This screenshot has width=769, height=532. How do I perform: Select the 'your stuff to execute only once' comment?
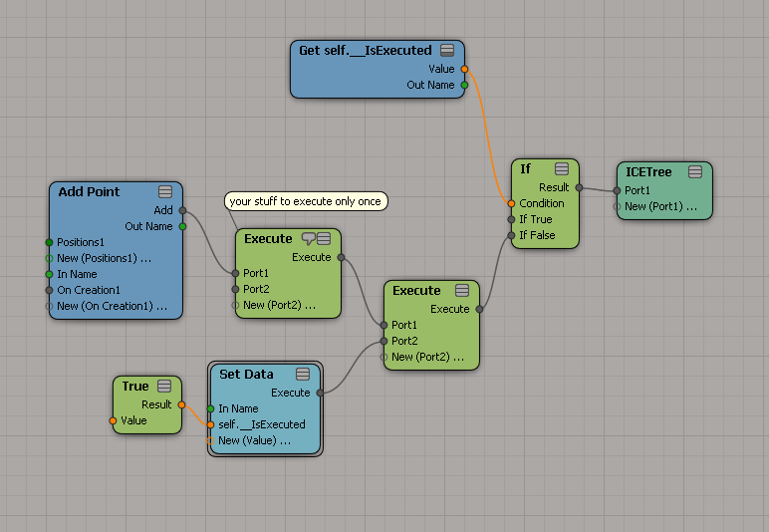(305, 201)
